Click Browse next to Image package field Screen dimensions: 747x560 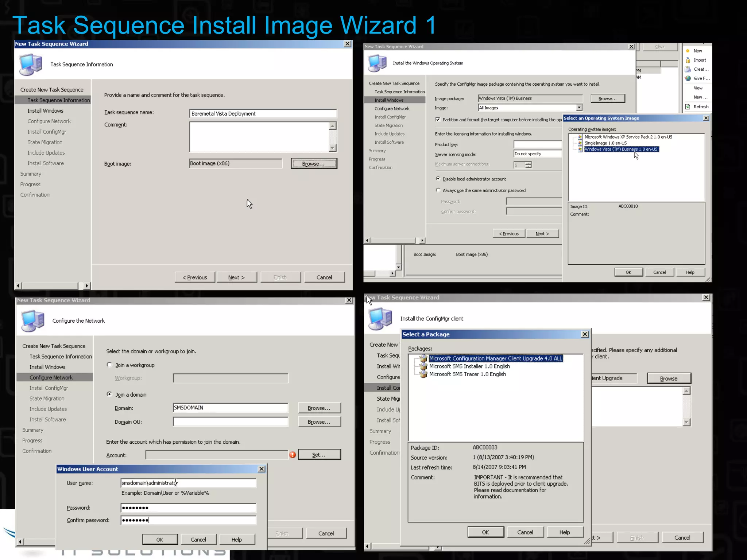coord(608,98)
